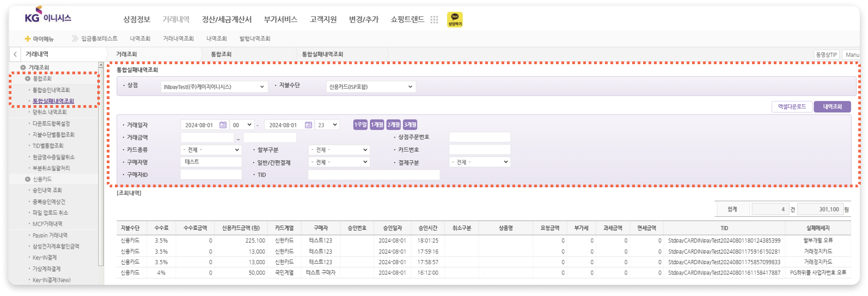Screen dimensions: 868x296
Task: Open the end hour 23 dropdown
Action: 327,125
